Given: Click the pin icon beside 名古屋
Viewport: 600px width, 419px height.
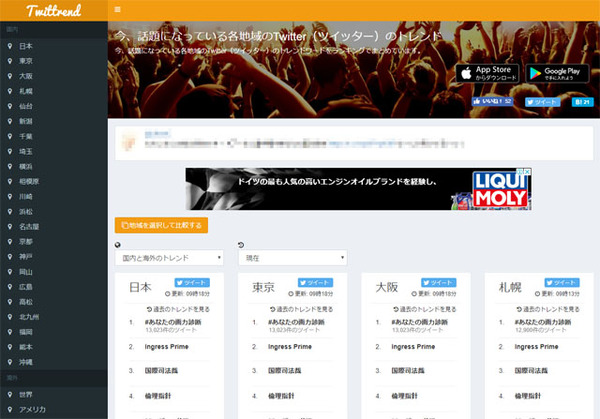Looking at the screenshot, I should click(x=10, y=227).
